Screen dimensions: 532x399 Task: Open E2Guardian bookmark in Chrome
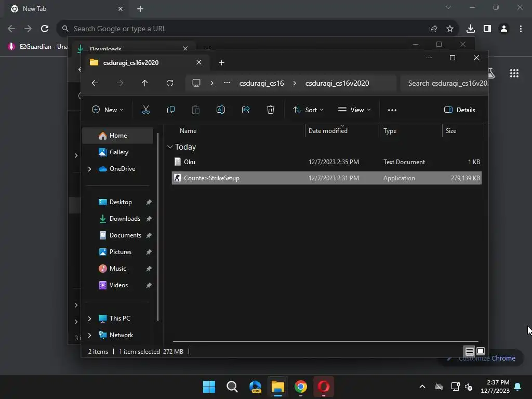click(x=37, y=46)
